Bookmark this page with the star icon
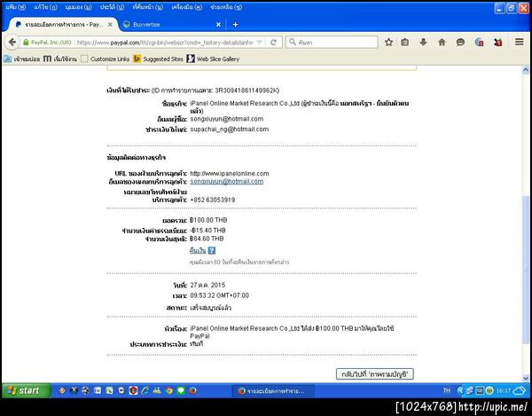The width and height of the screenshot is (532, 416). pos(389,42)
